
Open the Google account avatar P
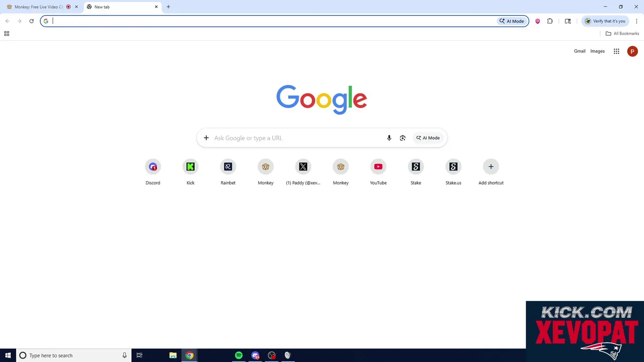pyautogui.click(x=632, y=51)
